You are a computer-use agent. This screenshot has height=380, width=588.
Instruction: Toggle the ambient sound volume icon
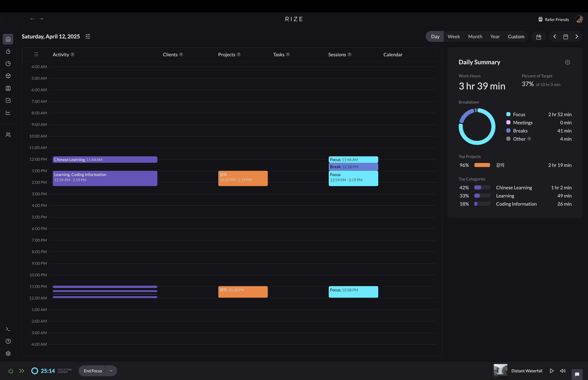click(x=563, y=371)
